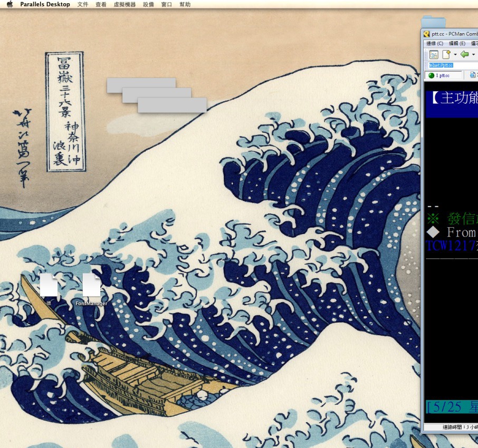This screenshot has width=478, height=448.
Task: Click the telnet://ptt.cc address field
Action: [x=453, y=65]
